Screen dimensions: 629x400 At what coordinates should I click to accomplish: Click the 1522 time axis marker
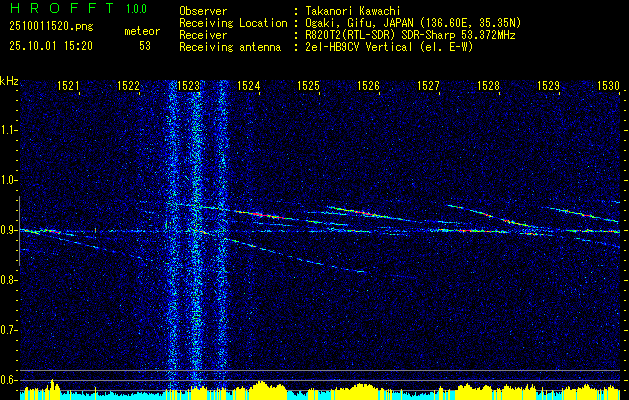pyautogui.click(x=128, y=85)
